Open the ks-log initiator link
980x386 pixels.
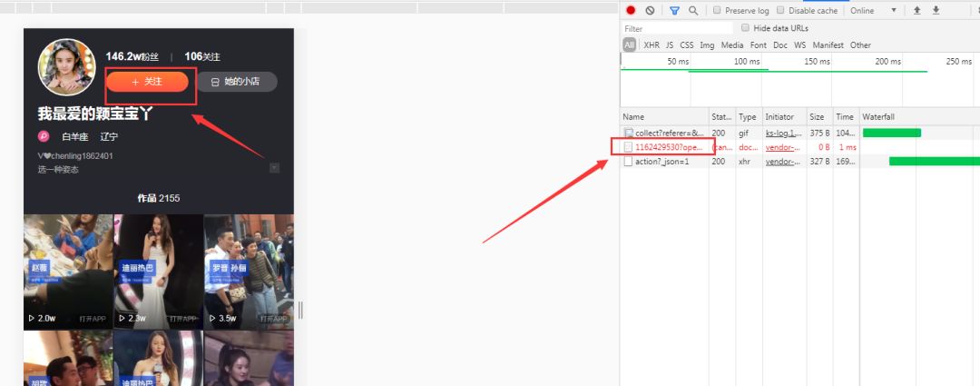[783, 133]
